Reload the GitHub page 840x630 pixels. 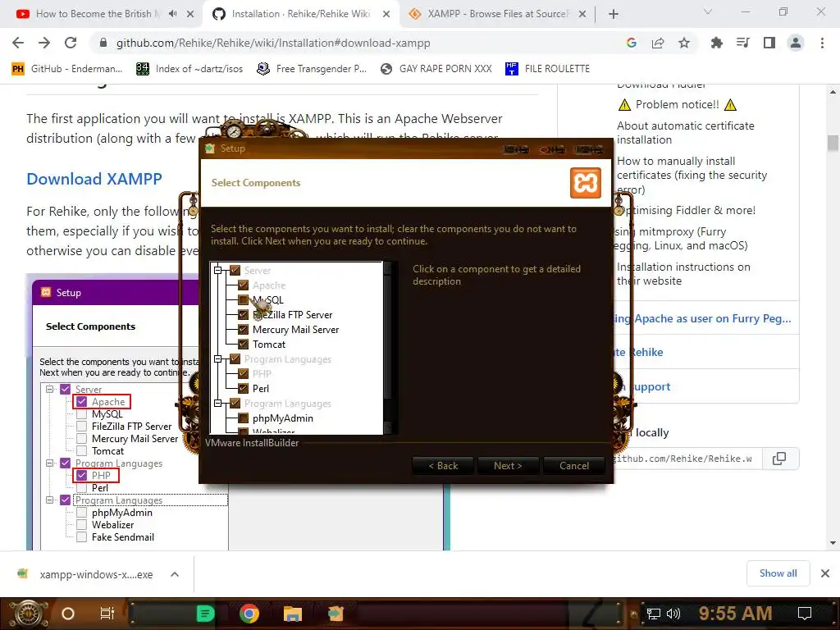[71, 43]
